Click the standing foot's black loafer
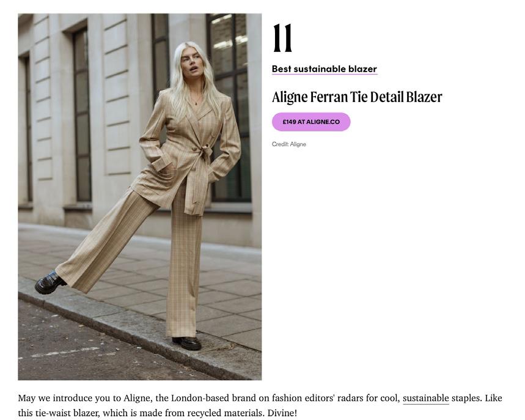525x420 pixels. 187,344
